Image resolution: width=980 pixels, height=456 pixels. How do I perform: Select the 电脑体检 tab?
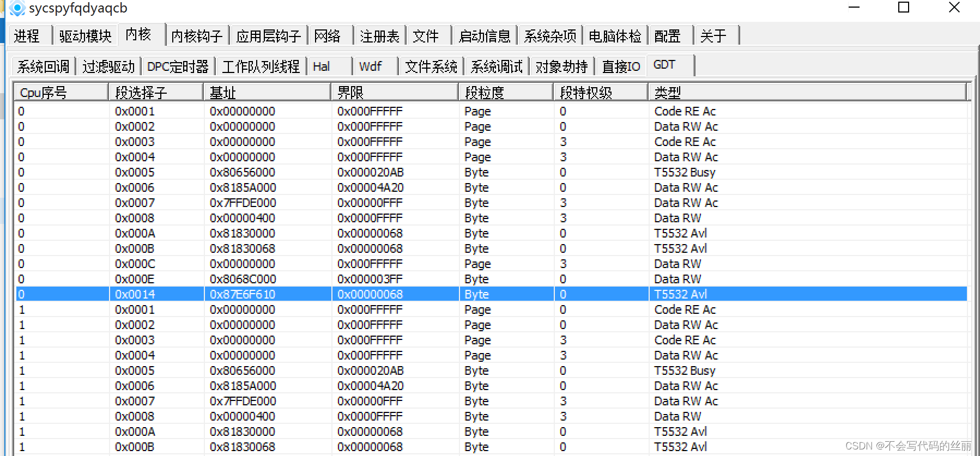coord(615,36)
